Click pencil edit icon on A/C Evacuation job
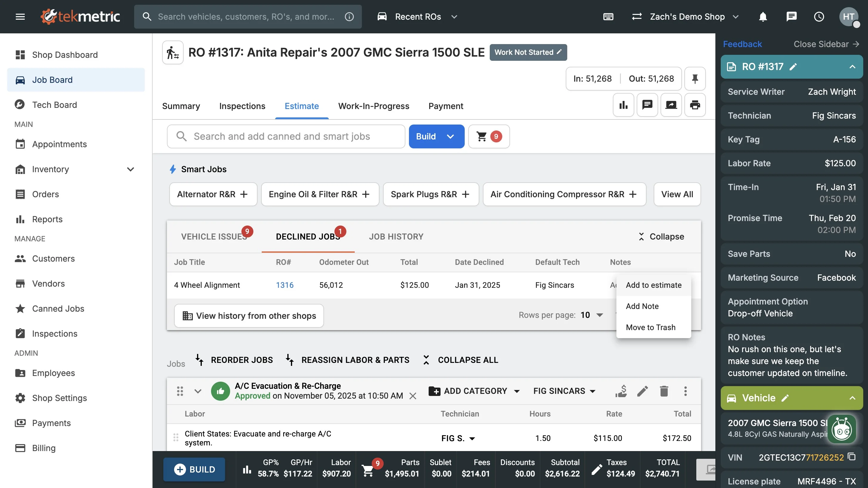 point(642,391)
